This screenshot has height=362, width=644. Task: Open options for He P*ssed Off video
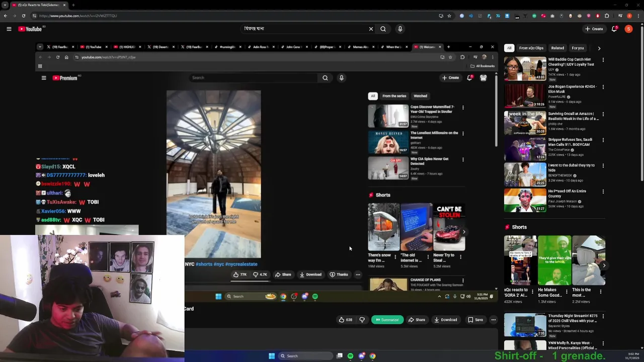603,192
